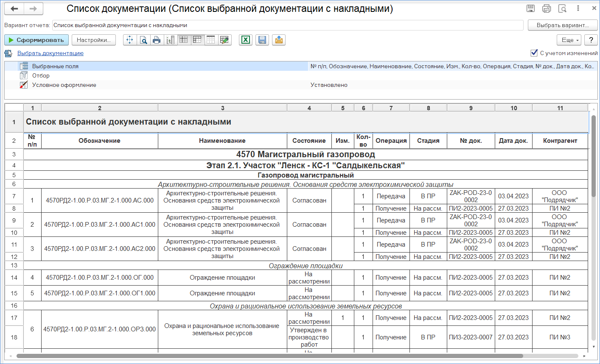Click the green Excel export icon
600x364 pixels.
245,40
